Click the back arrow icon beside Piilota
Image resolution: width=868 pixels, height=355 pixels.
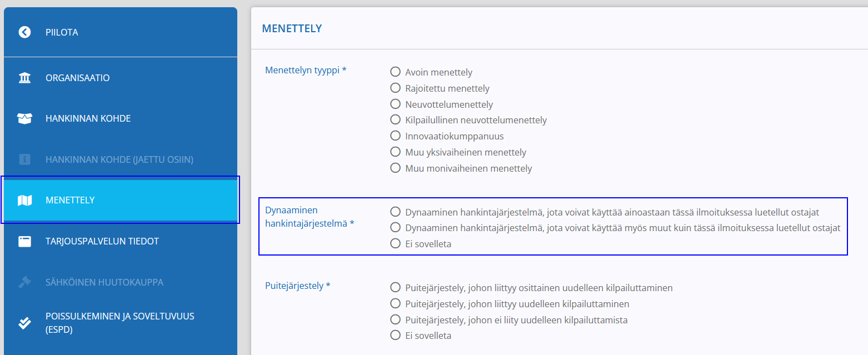point(24,32)
